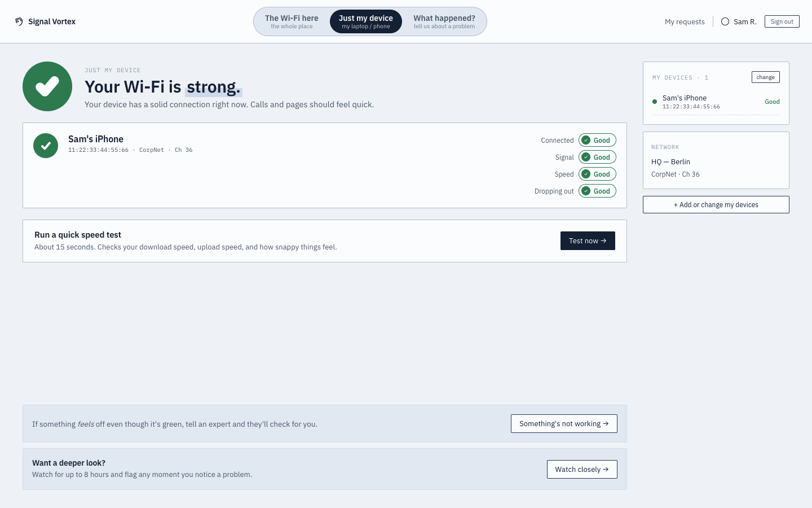Click the Sam R. username
Viewport: 812px width, 508px height.
click(x=745, y=21)
